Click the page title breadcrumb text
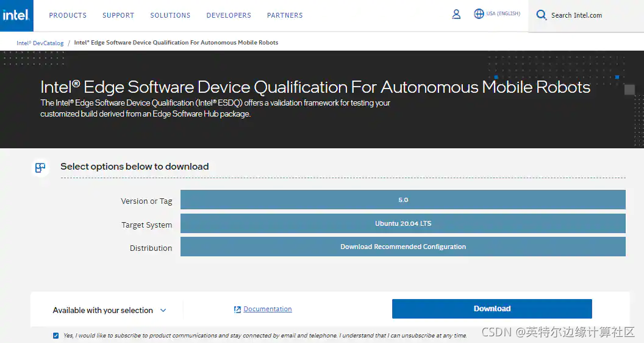 [x=176, y=42]
